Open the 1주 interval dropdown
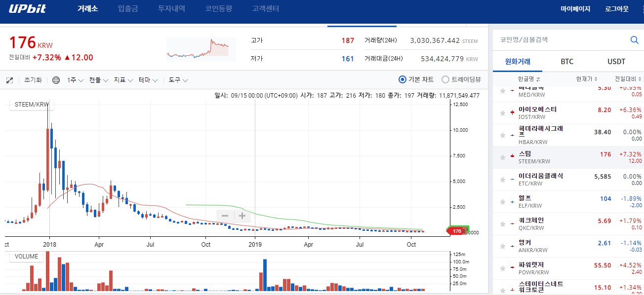Viewport: 644px width, 295px height. [76, 80]
